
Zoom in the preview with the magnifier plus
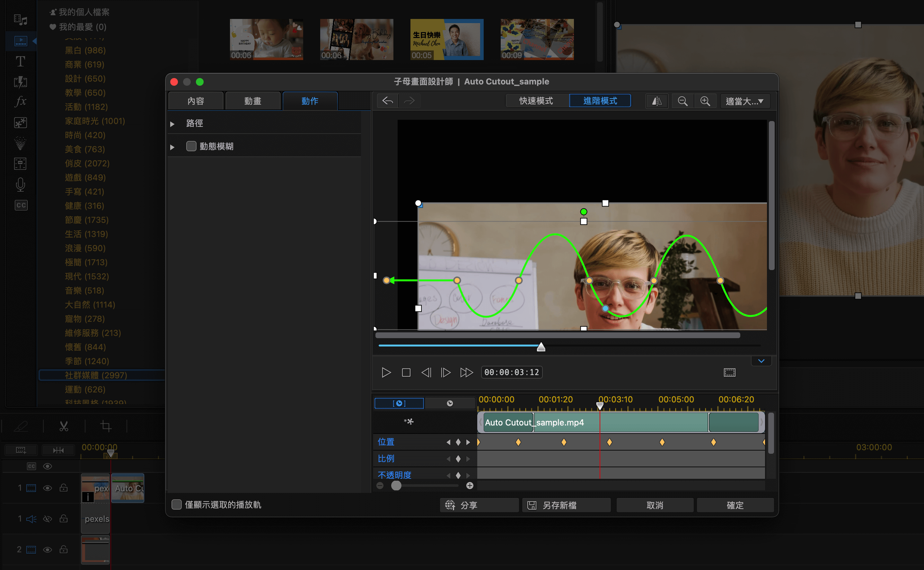[705, 101]
